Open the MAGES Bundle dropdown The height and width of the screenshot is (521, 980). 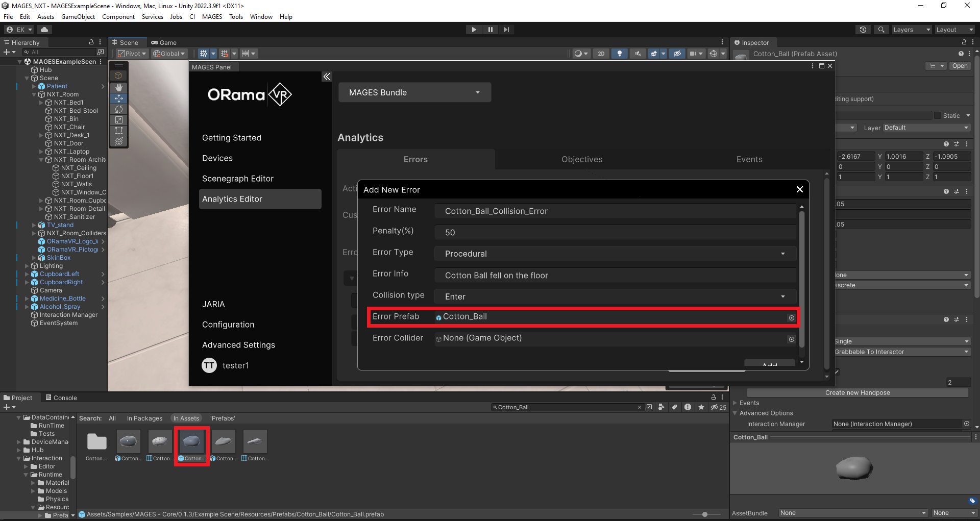414,92
